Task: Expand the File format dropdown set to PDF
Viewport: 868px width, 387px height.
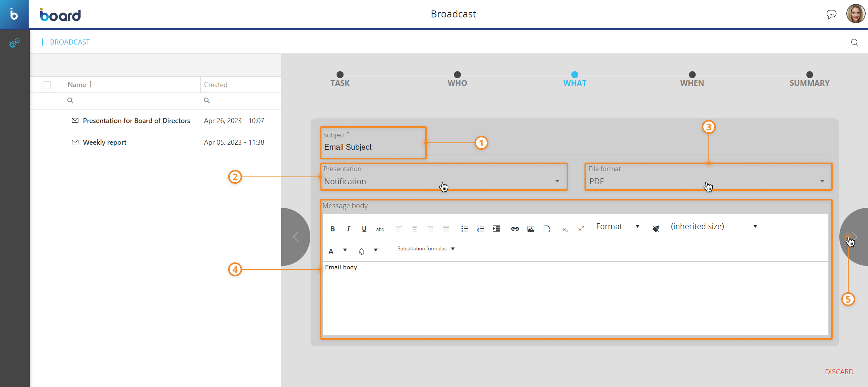Action: point(707,181)
